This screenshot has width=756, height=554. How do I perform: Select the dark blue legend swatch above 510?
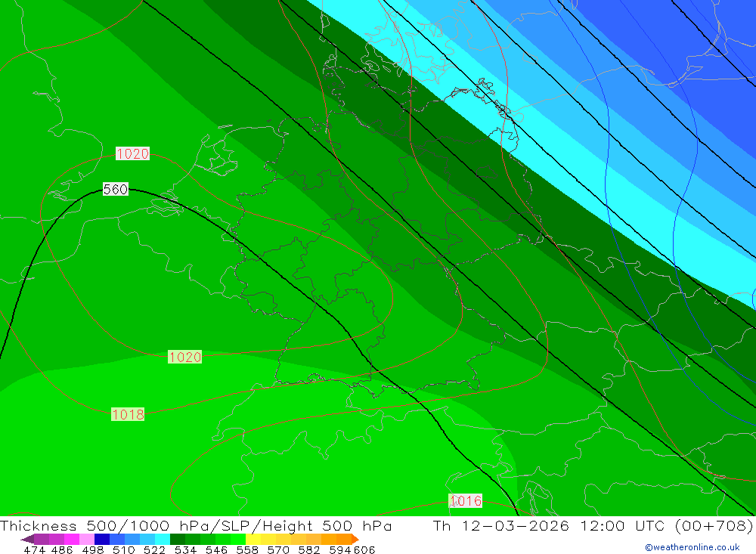tap(102, 539)
